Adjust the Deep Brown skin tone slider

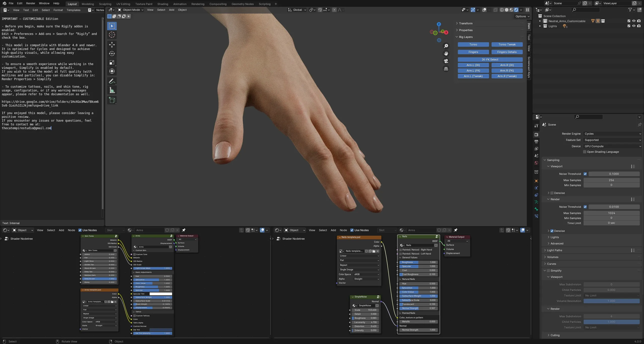(99, 279)
